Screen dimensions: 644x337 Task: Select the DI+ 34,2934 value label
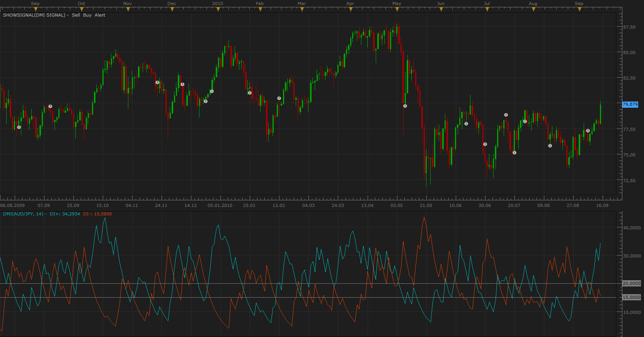click(65, 214)
